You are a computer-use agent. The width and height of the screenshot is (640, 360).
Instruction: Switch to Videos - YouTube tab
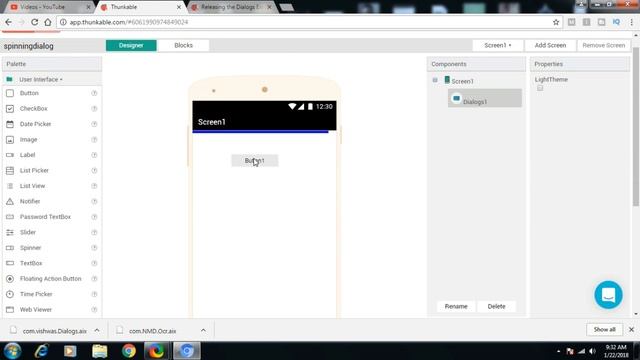pyautogui.click(x=49, y=7)
